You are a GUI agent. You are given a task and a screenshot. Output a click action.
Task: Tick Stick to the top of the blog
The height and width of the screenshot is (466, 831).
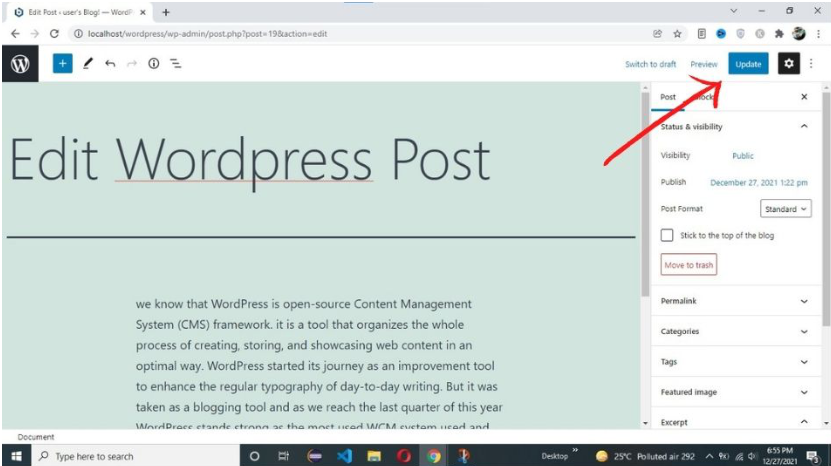tap(667, 235)
